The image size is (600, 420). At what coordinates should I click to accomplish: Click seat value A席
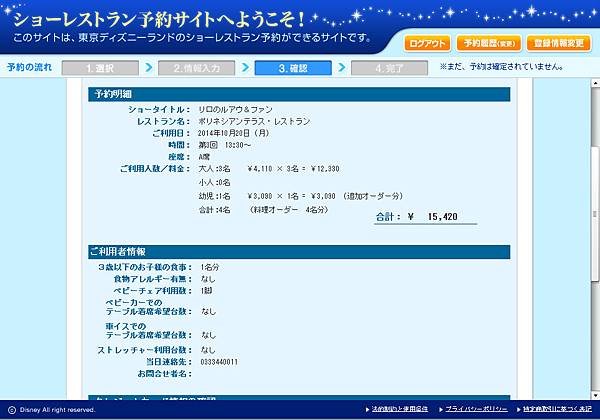pyautogui.click(x=204, y=157)
